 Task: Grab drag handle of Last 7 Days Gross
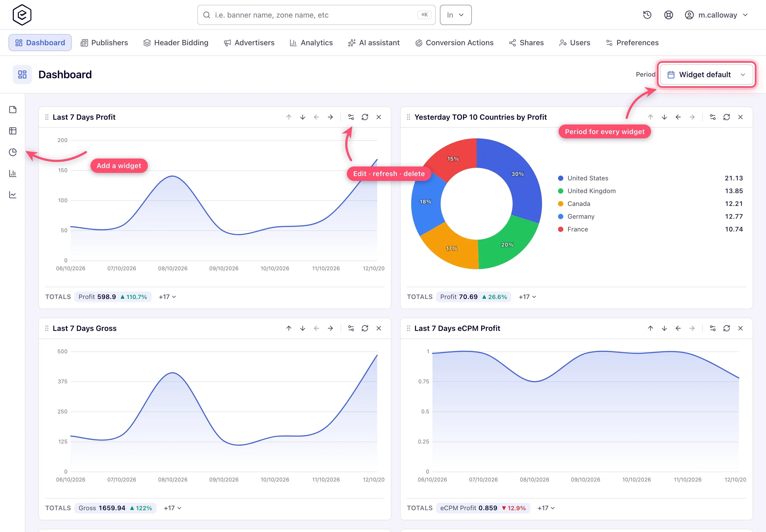pyautogui.click(x=47, y=328)
